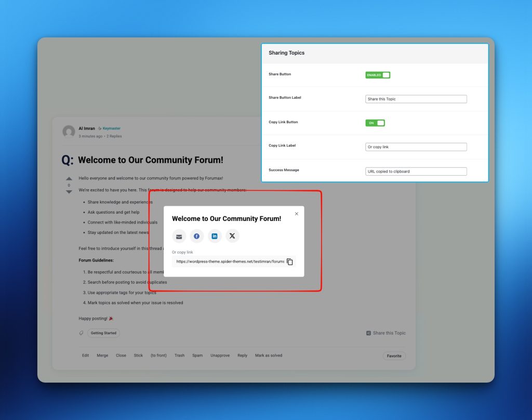532x420 pixels.
Task: Share topic on X (Twitter)
Action: coord(232,236)
